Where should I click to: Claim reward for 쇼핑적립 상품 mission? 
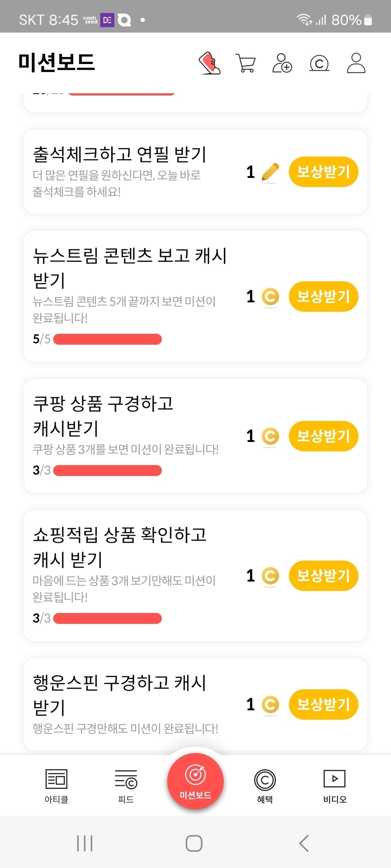pyautogui.click(x=323, y=576)
